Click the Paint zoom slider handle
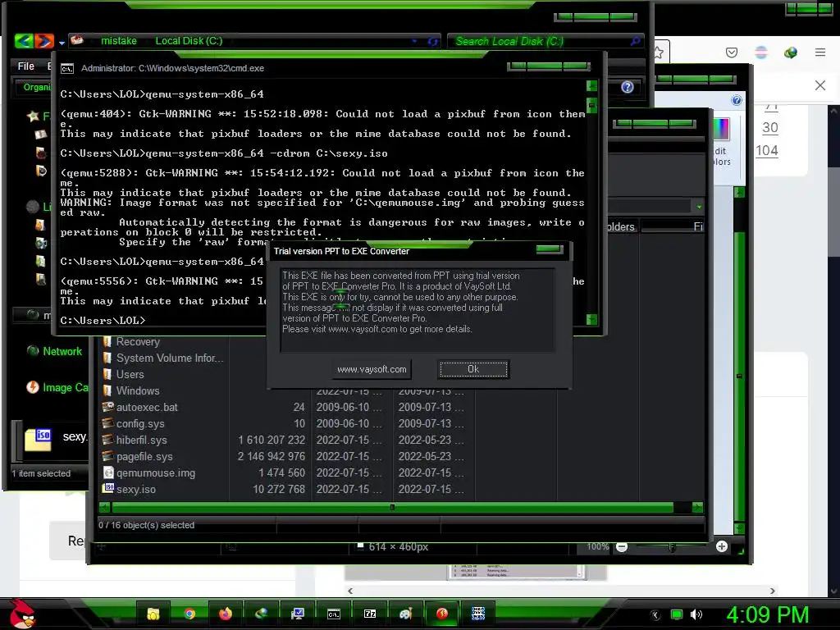 pyautogui.click(x=672, y=547)
